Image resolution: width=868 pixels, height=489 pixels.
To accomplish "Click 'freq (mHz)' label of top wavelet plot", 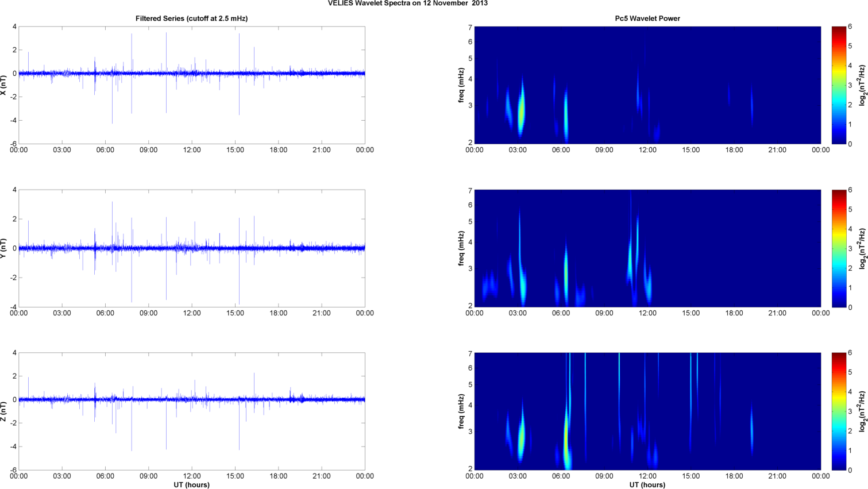I will [x=461, y=85].
